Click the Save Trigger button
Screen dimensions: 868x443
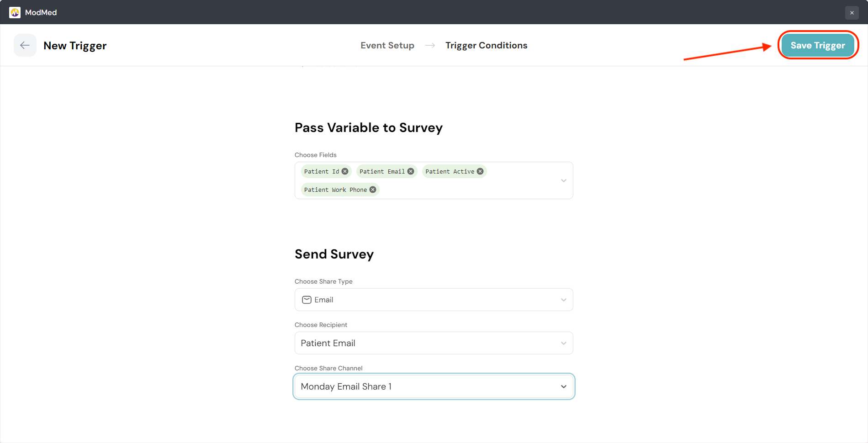(x=817, y=45)
